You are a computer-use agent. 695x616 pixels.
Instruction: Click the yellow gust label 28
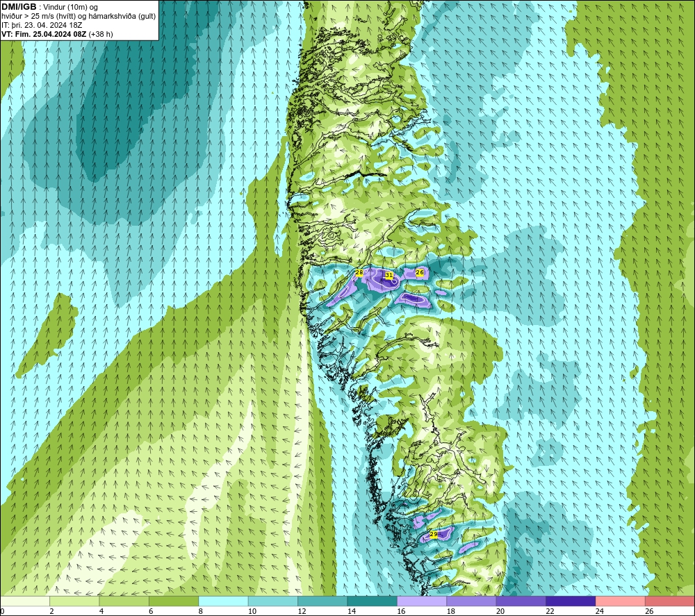(359, 272)
